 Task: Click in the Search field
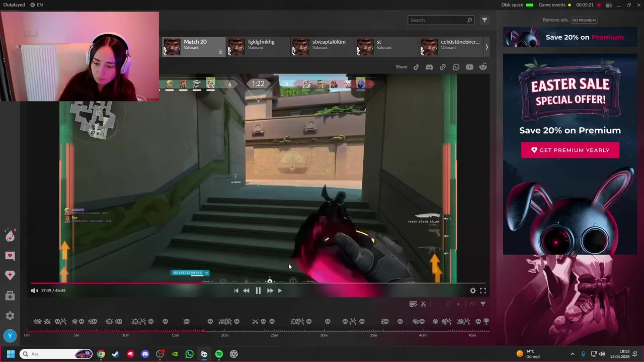tap(440, 20)
